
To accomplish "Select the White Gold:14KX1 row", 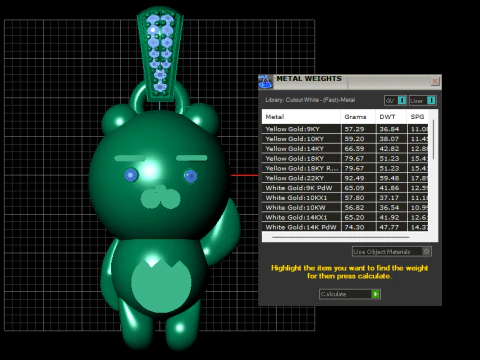I will pos(345,217).
